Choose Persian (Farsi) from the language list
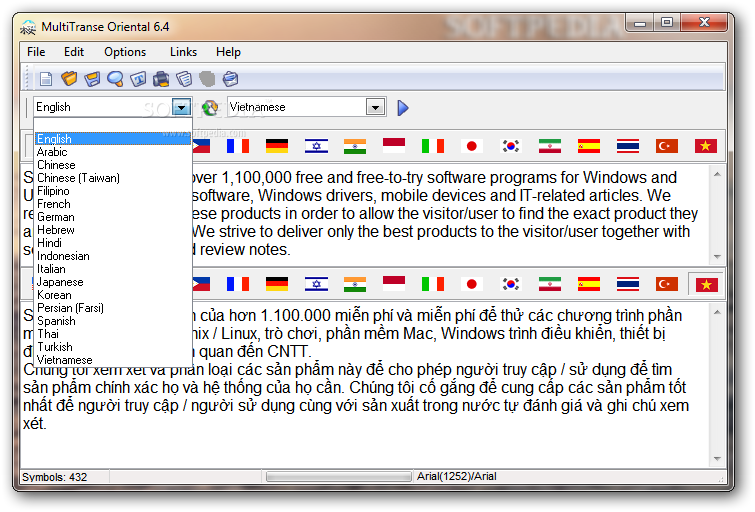Image resolution: width=755 pixels, height=512 pixels. (113, 308)
